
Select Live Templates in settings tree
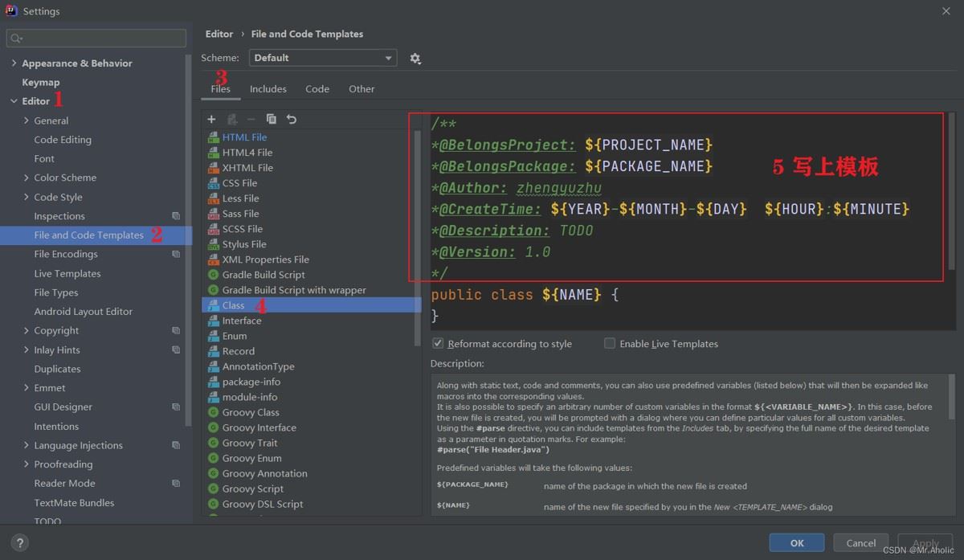(x=67, y=273)
